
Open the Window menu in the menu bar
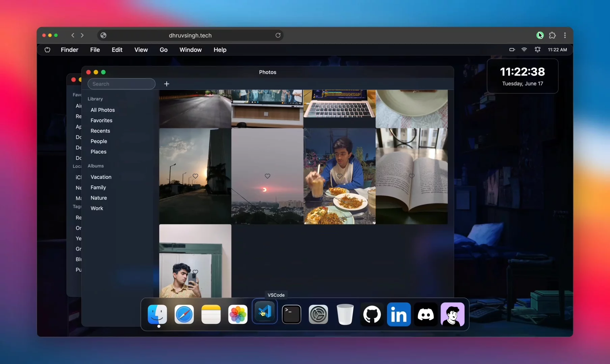click(x=191, y=50)
